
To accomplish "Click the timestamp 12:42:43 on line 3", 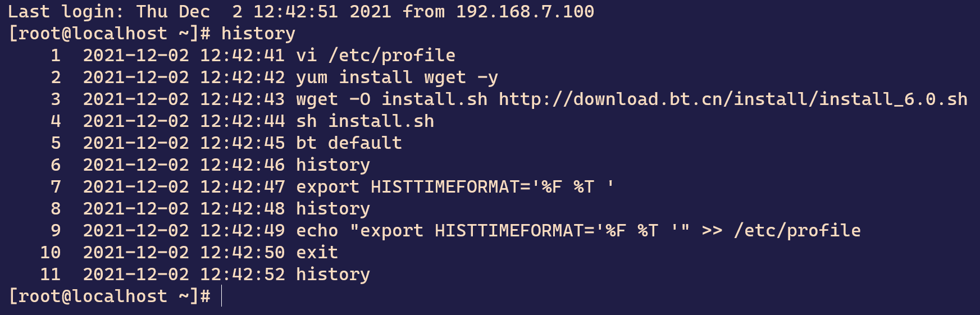I will coord(243,99).
